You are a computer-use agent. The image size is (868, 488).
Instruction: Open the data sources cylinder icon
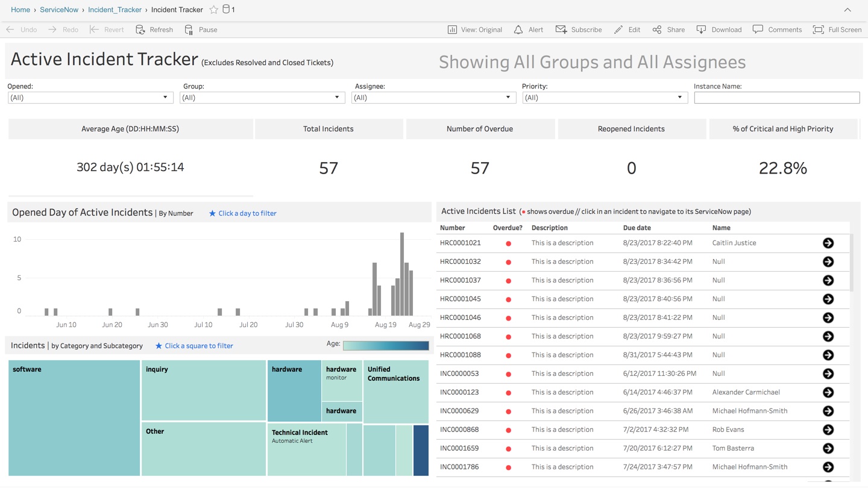tap(227, 9)
